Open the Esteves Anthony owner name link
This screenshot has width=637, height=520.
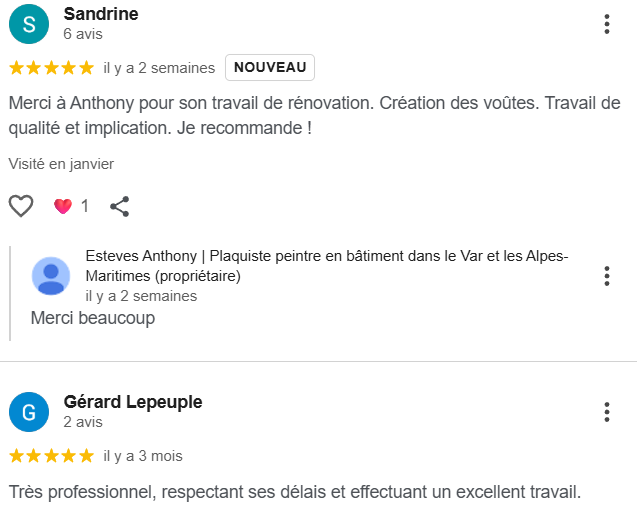click(326, 265)
